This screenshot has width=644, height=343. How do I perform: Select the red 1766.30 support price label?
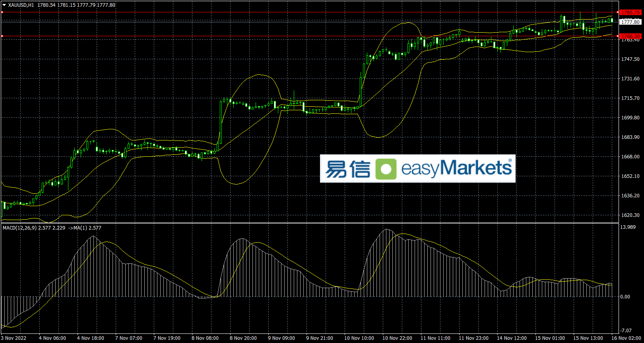pos(630,36)
